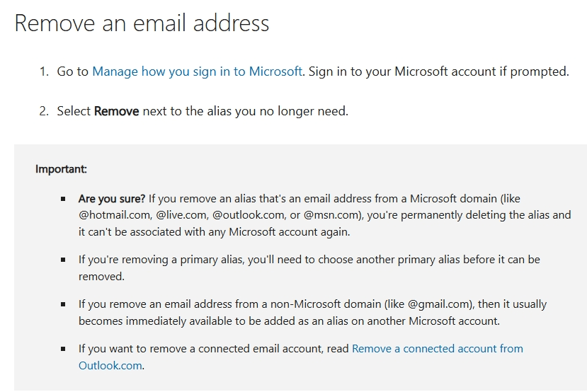
Task: Click the bold Remove word in step 2
Action: [x=116, y=111]
